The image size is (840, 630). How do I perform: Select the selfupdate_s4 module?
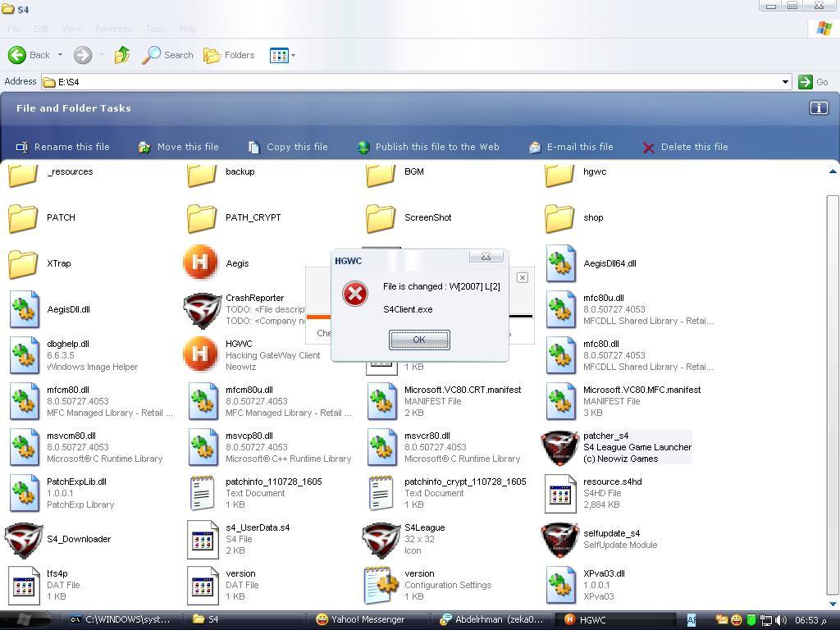click(x=599, y=540)
